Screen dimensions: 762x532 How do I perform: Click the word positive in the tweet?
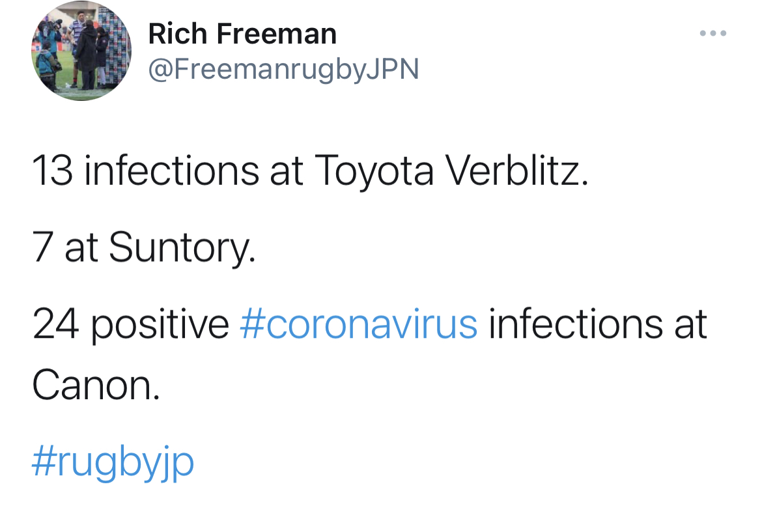[160, 324]
